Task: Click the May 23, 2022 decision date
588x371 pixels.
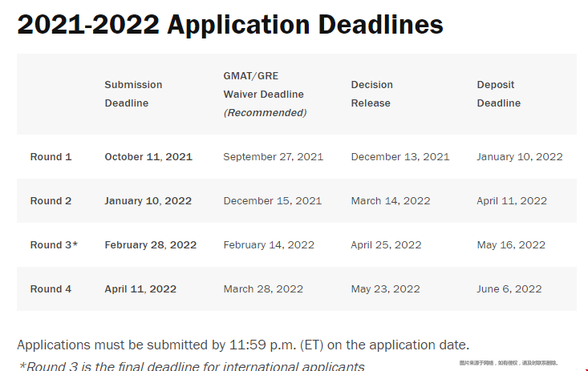Action: click(386, 289)
